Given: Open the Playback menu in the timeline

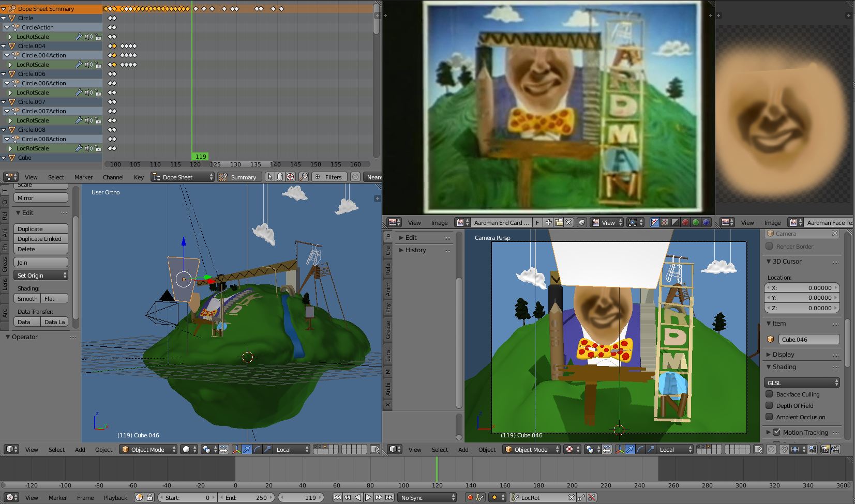Looking at the screenshot, I should pos(115,498).
